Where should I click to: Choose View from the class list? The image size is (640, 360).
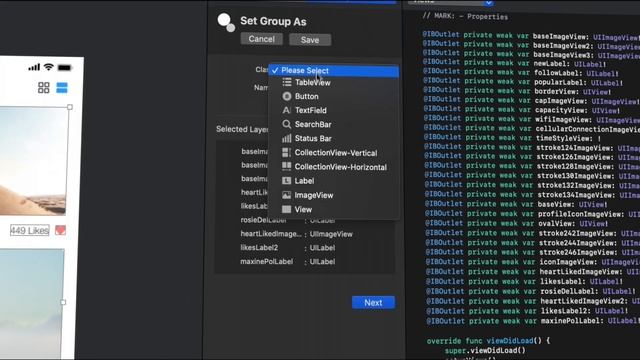[x=333, y=209]
